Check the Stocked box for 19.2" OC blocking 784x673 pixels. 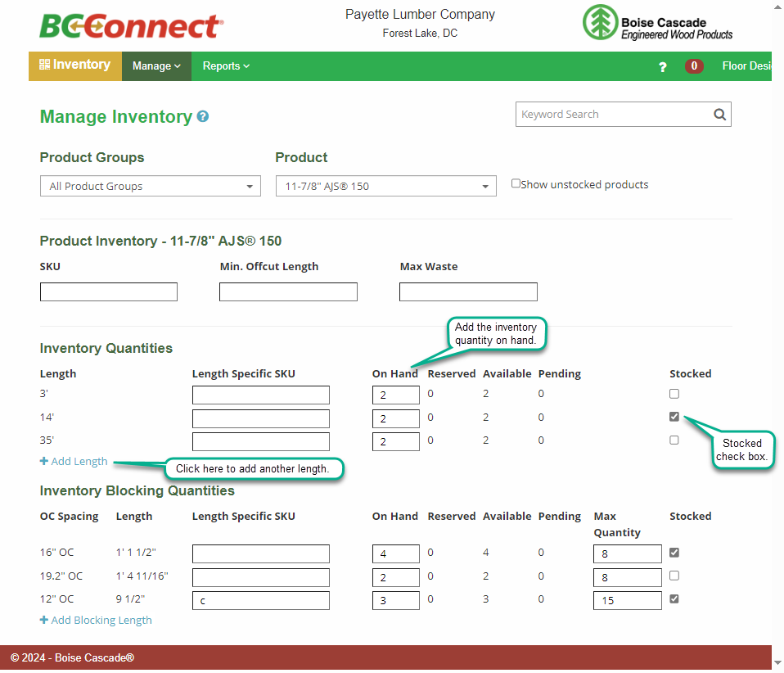coord(674,575)
